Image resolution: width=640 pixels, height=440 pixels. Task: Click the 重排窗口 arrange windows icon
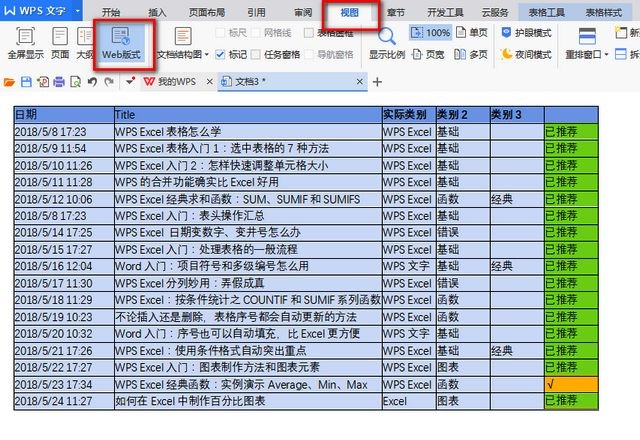tap(587, 36)
